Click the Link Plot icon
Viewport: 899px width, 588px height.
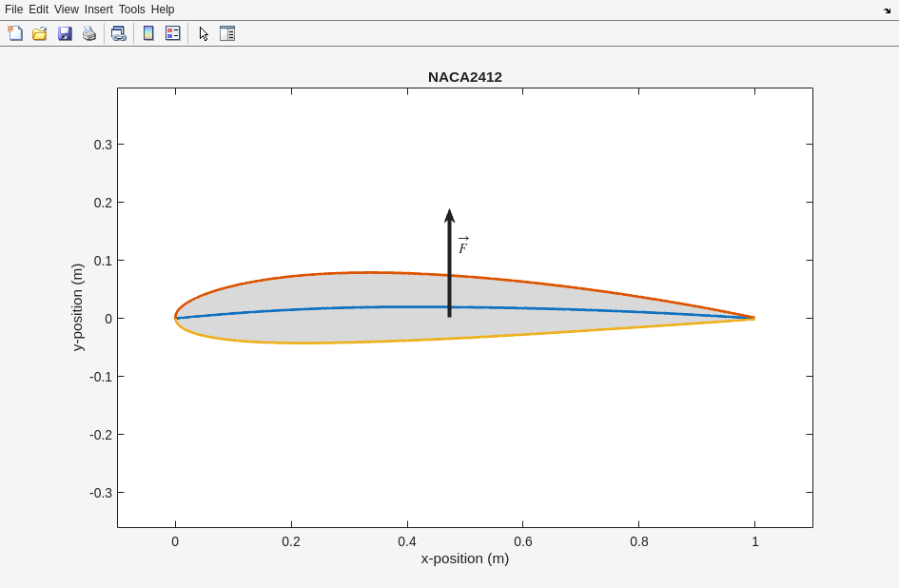118,33
